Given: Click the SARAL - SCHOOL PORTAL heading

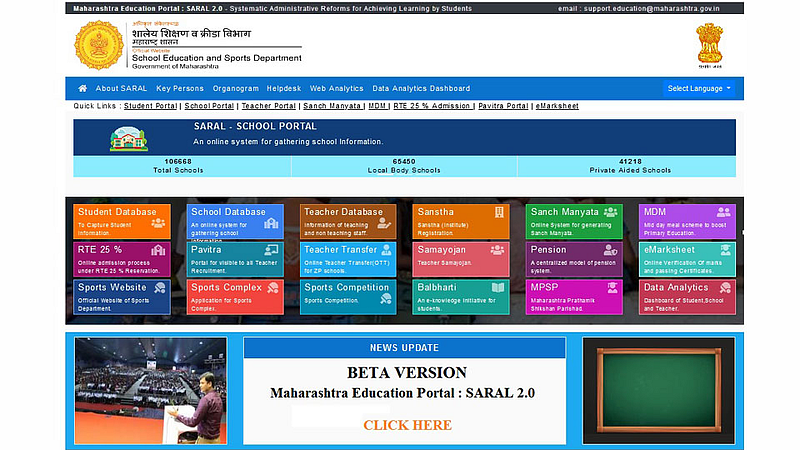Looking at the screenshot, I should point(255,126).
